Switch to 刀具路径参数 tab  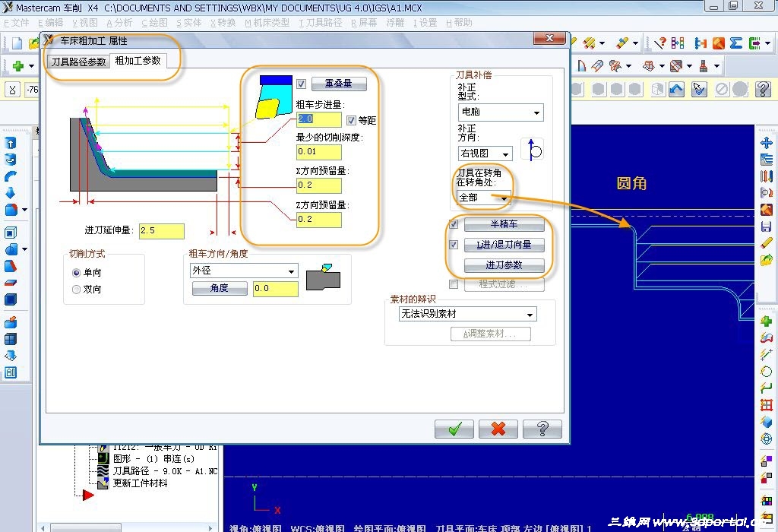click(x=79, y=62)
